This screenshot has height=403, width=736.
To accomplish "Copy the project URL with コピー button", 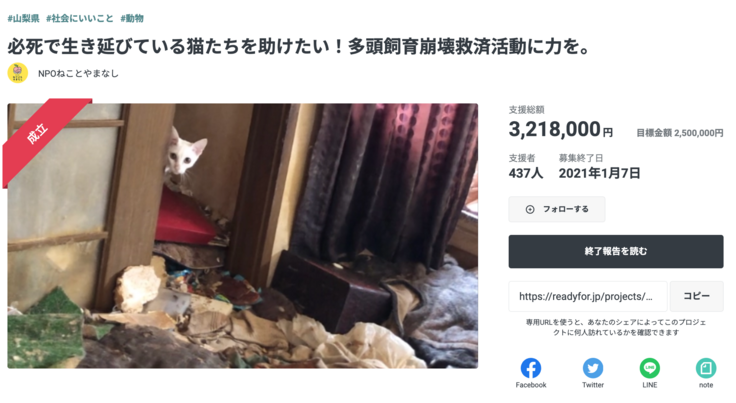I will (x=697, y=296).
